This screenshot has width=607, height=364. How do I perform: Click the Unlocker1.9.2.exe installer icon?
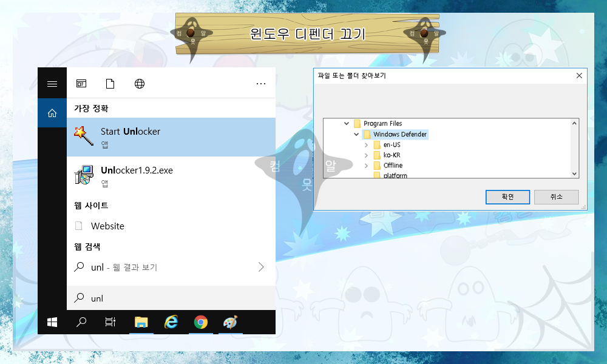pyautogui.click(x=84, y=175)
